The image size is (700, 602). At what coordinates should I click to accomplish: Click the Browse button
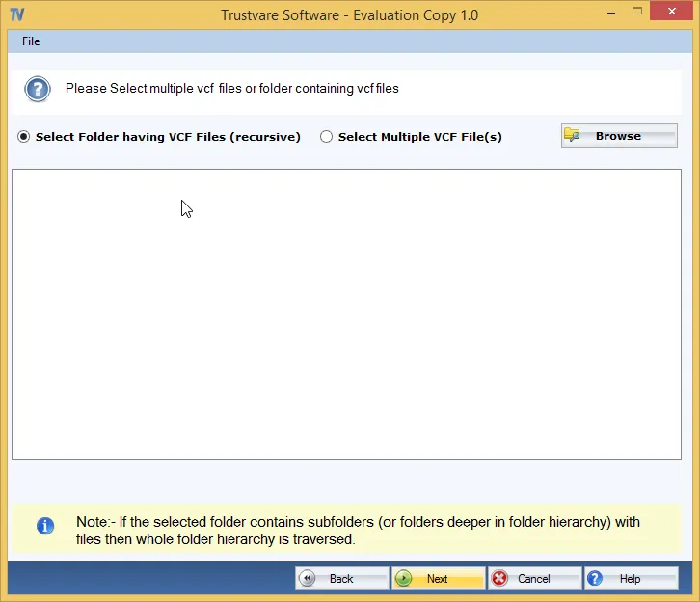[x=619, y=136]
